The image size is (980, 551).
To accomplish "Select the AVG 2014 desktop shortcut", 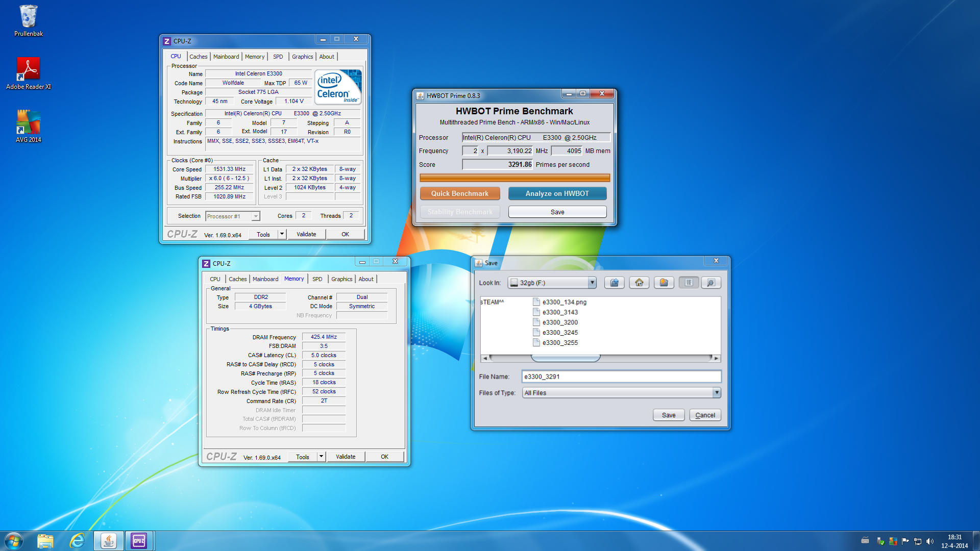I will [29, 126].
